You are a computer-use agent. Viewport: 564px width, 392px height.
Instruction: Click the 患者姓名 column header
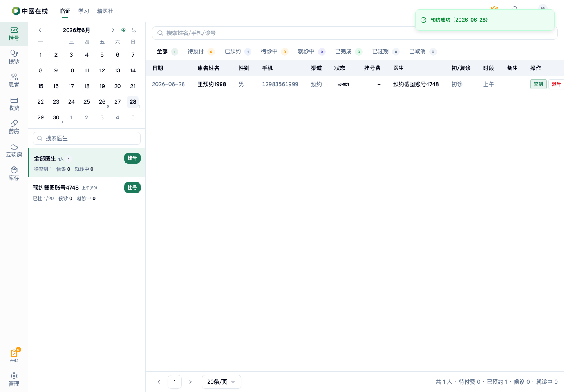pyautogui.click(x=208, y=68)
